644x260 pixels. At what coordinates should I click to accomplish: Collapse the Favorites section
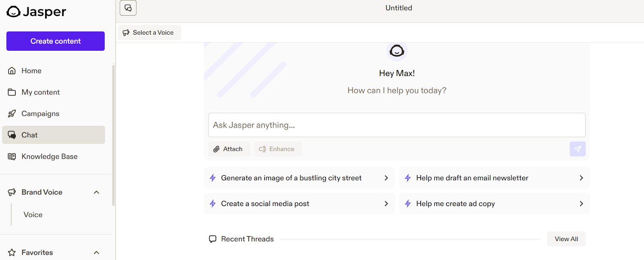[x=97, y=253]
